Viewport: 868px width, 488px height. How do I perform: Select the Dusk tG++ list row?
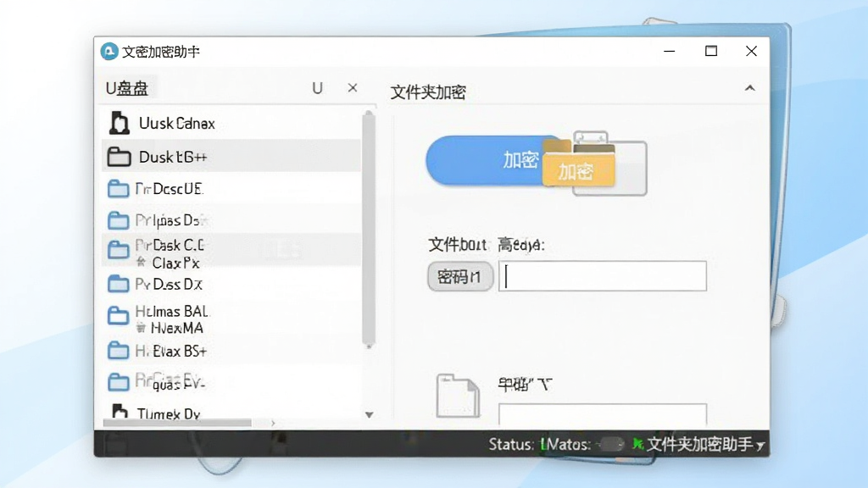click(x=231, y=157)
